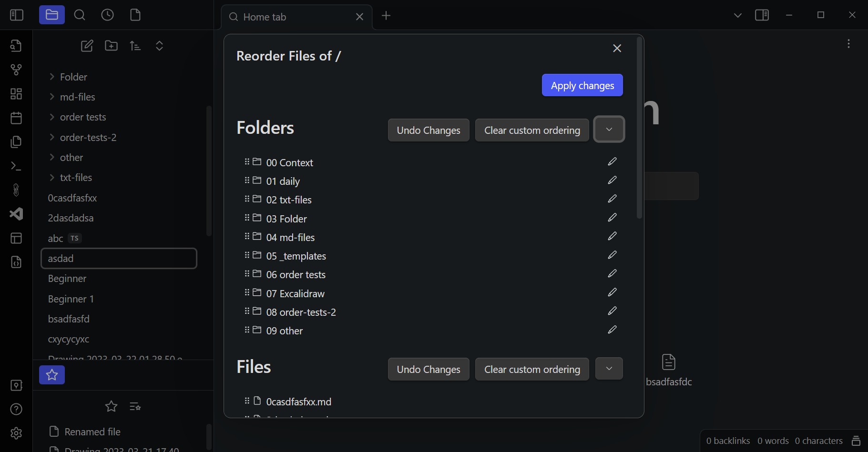Select the asdad file in explorer
Image resolution: width=868 pixels, height=452 pixels.
[x=119, y=258]
